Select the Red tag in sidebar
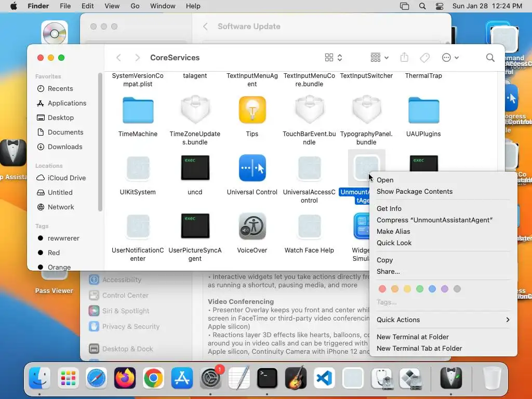532x399 pixels. click(54, 253)
